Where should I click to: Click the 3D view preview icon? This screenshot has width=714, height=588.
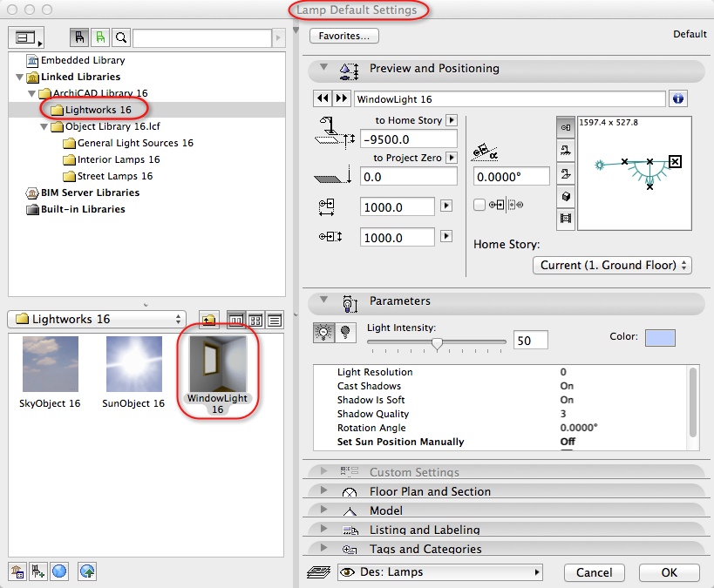[x=565, y=196]
